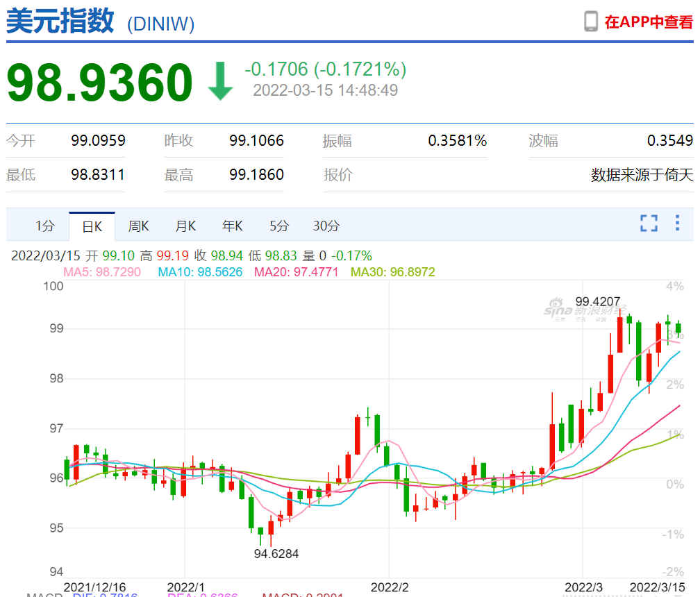This screenshot has height=597, width=700.
Task: Select the 5分 interval tab
Action: point(279,226)
